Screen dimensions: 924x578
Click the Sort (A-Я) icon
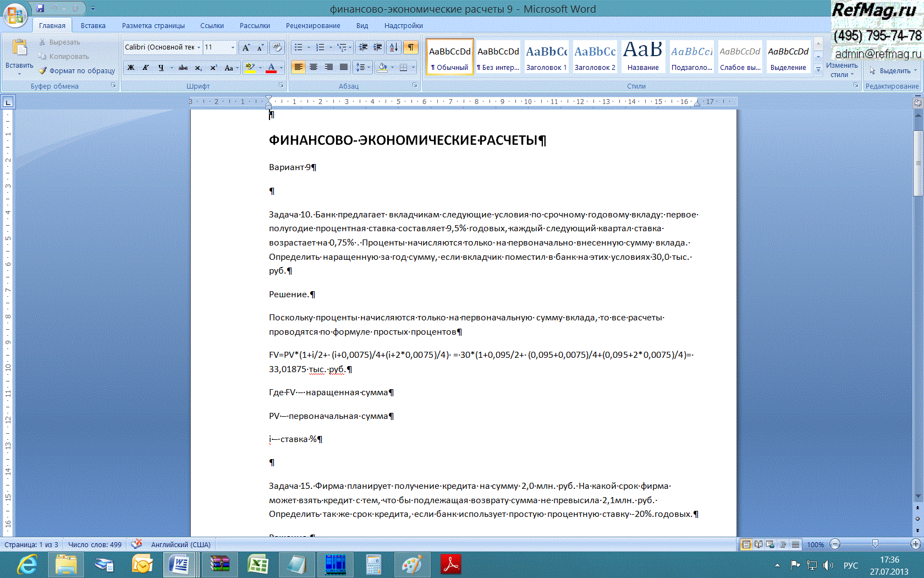coord(394,47)
